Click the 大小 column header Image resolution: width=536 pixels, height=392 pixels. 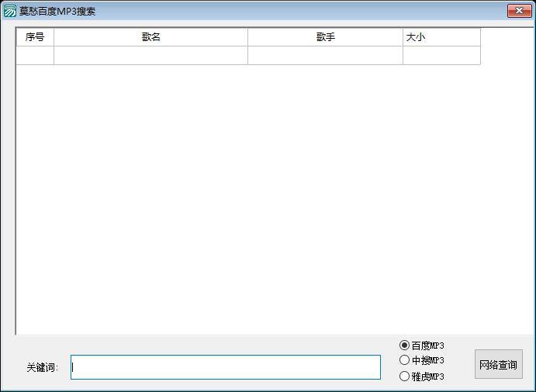pos(441,37)
